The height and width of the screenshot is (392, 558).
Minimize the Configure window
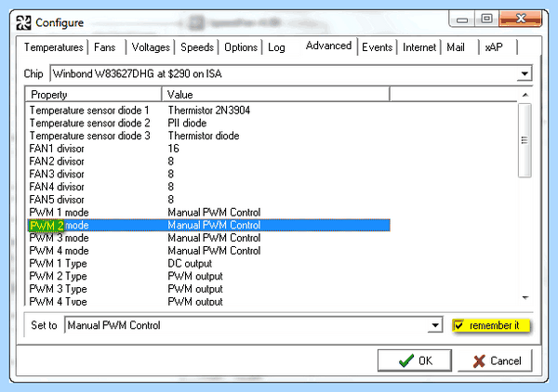[x=462, y=20]
